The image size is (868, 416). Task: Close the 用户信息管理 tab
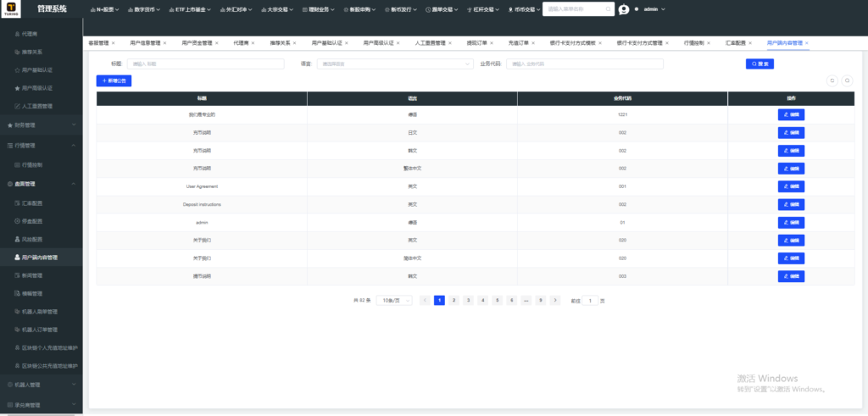tap(165, 42)
